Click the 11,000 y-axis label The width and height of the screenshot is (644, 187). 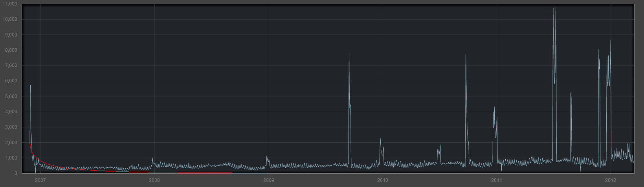[x=10, y=4]
